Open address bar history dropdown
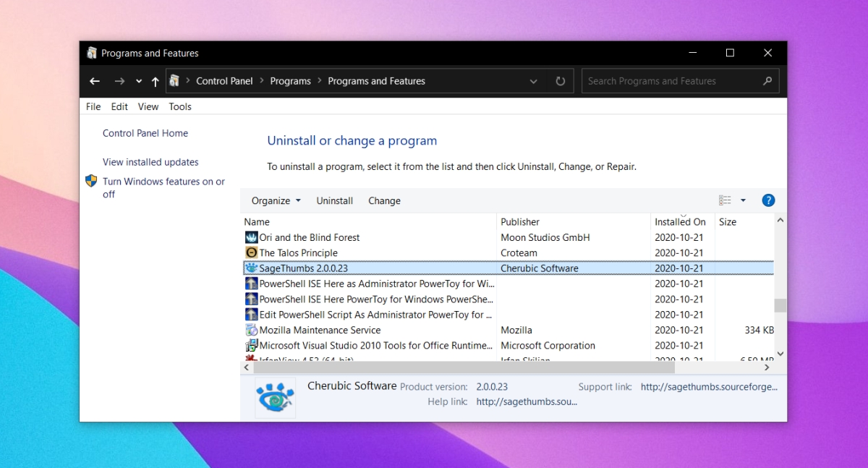 click(x=534, y=82)
